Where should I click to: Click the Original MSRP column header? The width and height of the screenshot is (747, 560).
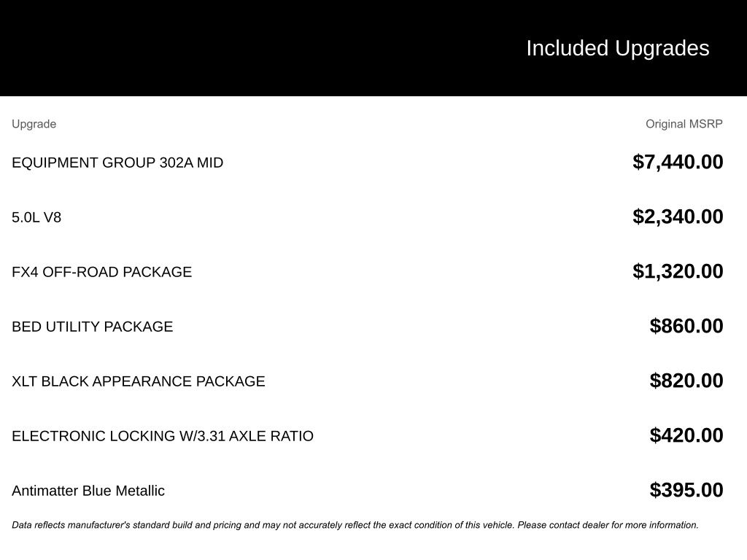[684, 124]
